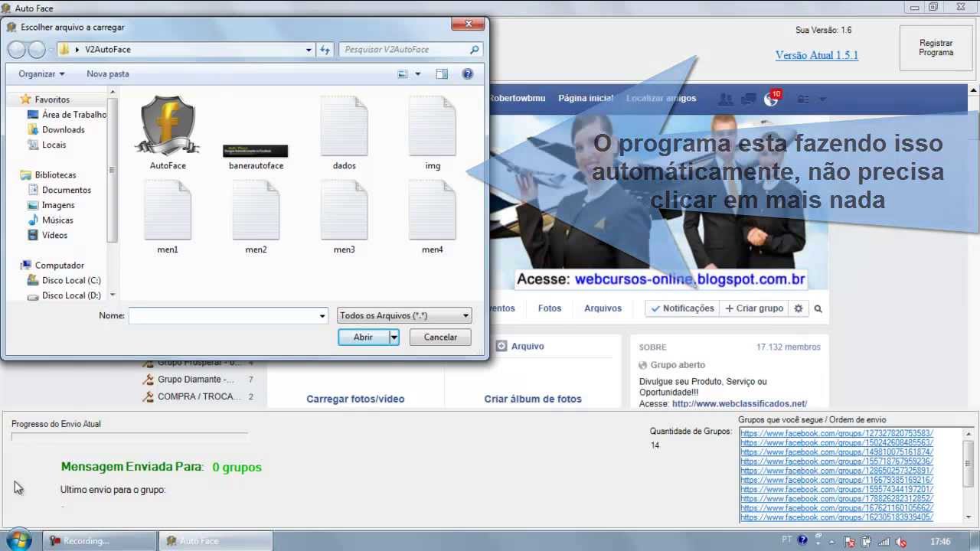This screenshot has width=980, height=551.
Task: Click the Abrir button
Action: [364, 337]
